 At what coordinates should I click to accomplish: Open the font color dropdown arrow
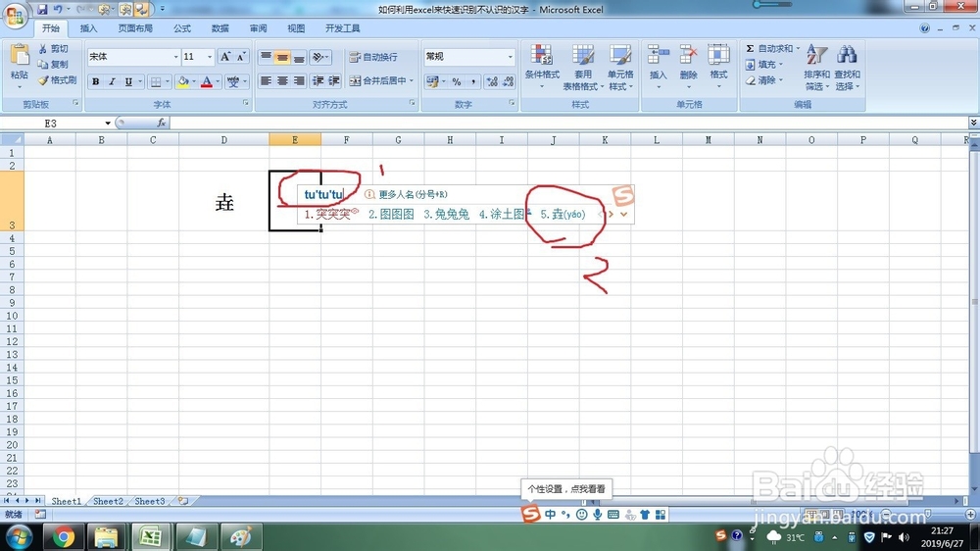click(218, 81)
